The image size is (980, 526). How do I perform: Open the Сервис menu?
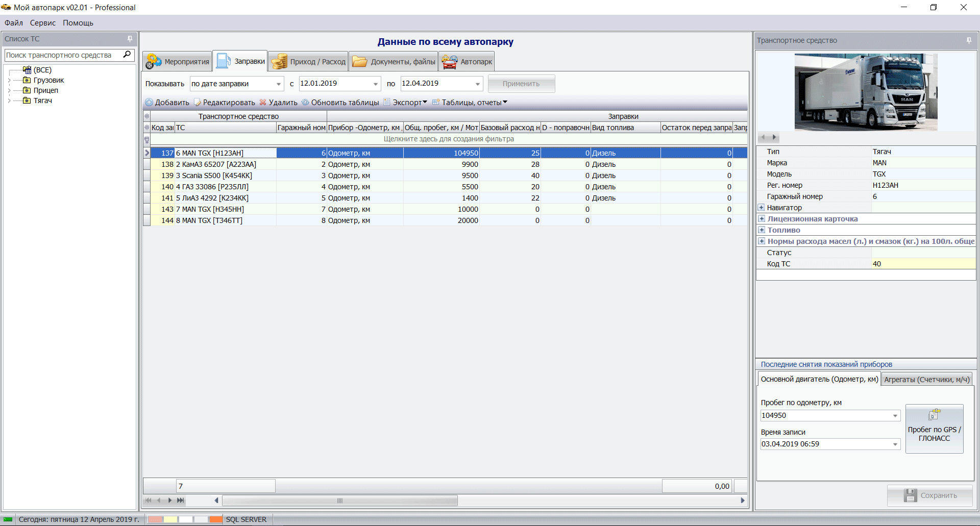[x=42, y=23]
